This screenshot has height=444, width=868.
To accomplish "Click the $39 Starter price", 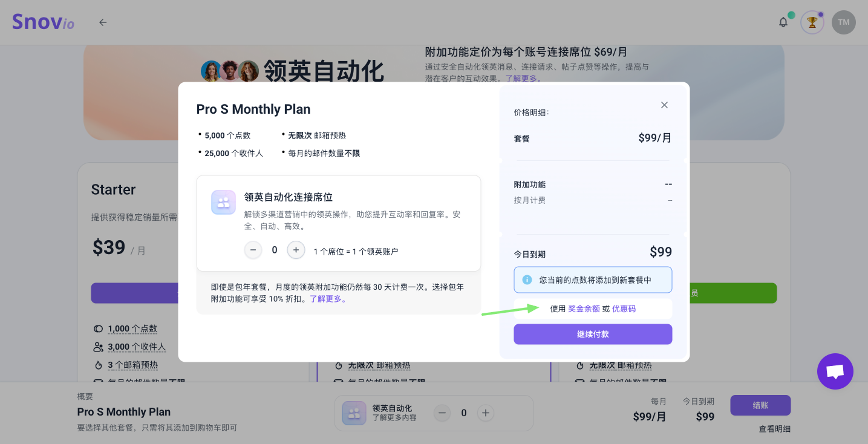I will point(109,247).
